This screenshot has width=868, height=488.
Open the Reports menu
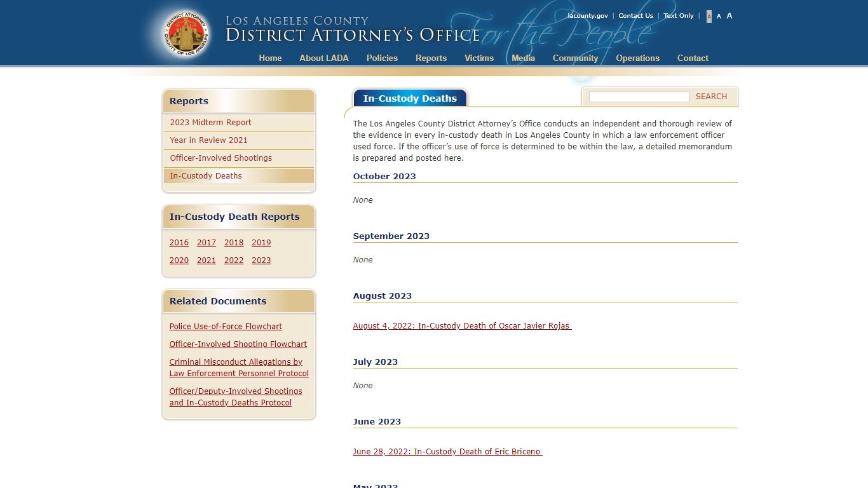point(431,58)
